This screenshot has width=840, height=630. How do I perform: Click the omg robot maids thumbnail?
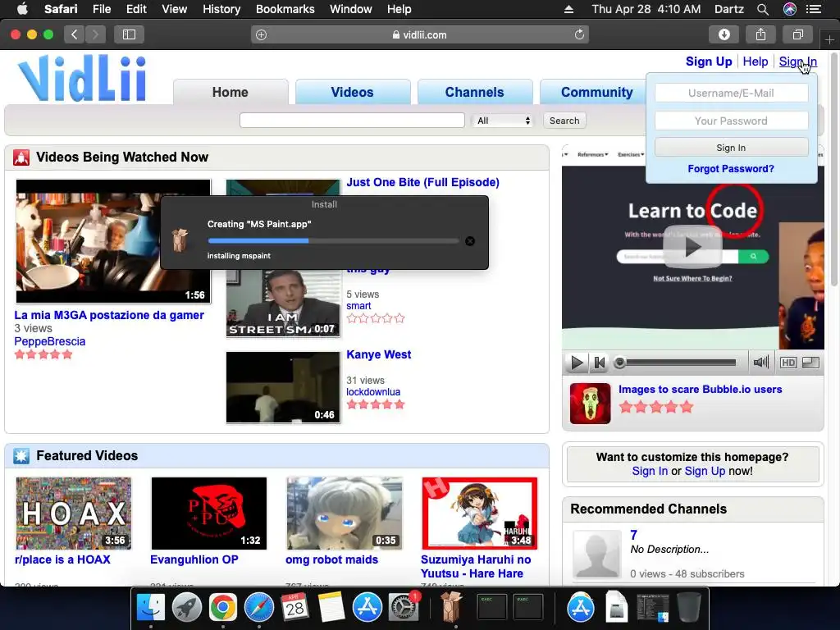point(344,514)
